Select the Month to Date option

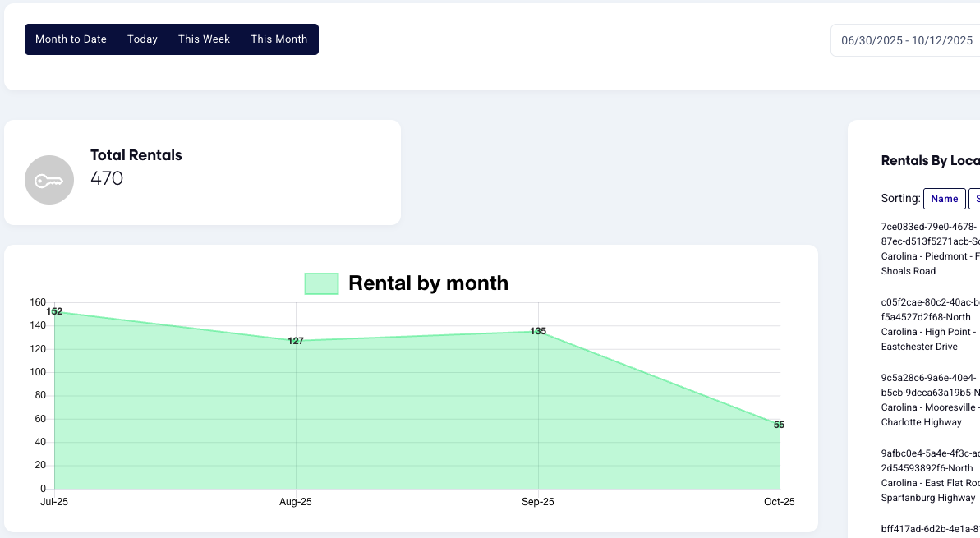pos(71,39)
